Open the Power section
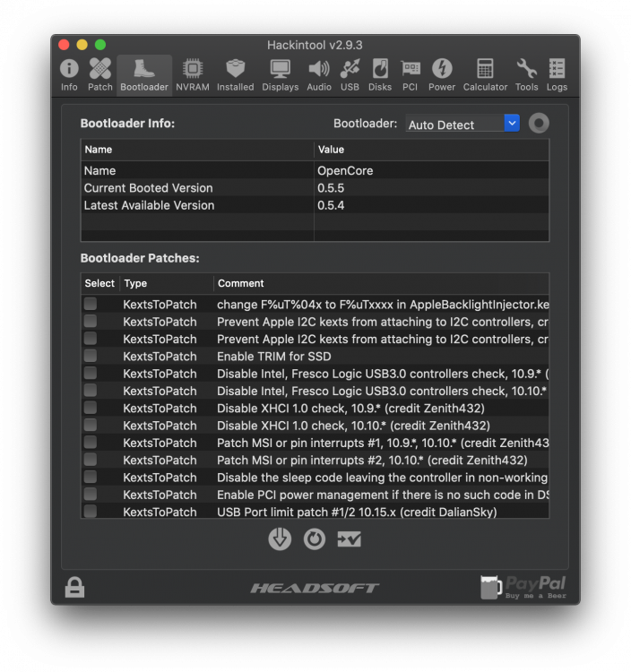 [442, 75]
